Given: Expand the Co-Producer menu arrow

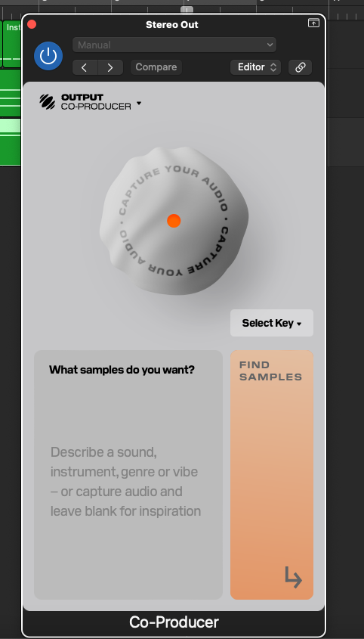Looking at the screenshot, I should tap(139, 104).
